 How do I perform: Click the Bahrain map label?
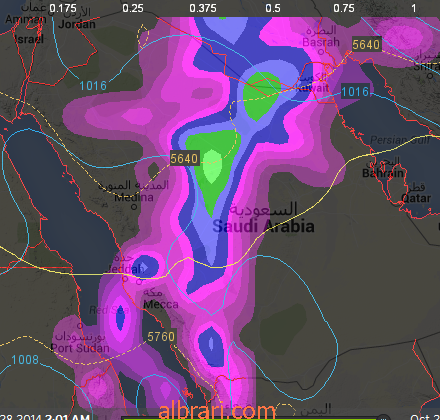point(383,173)
